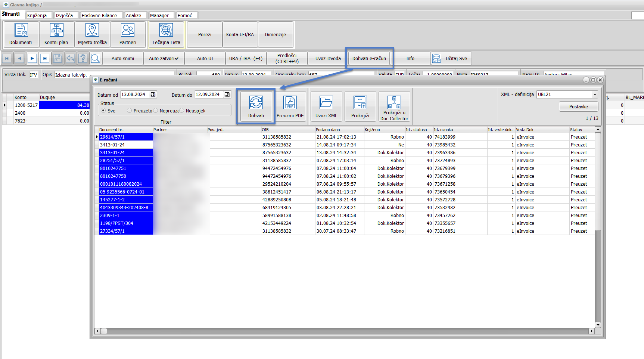Open the Partneri icon
This screenshot has width=644, height=359.
(128, 34)
